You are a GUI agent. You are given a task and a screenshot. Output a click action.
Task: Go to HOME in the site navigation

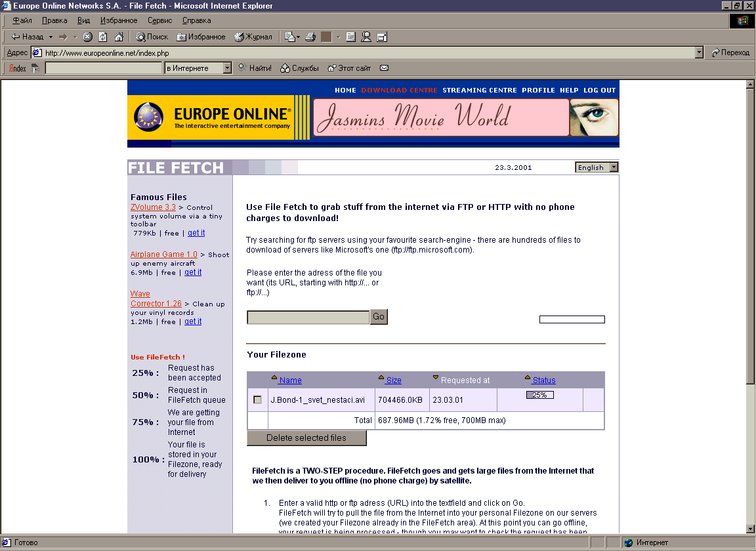(345, 90)
